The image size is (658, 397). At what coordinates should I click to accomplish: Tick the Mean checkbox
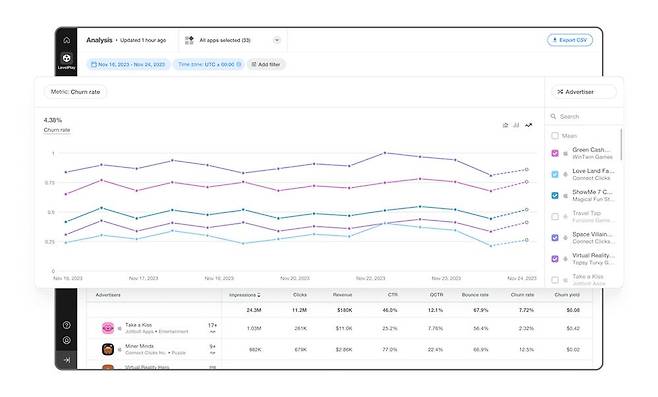pyautogui.click(x=555, y=136)
